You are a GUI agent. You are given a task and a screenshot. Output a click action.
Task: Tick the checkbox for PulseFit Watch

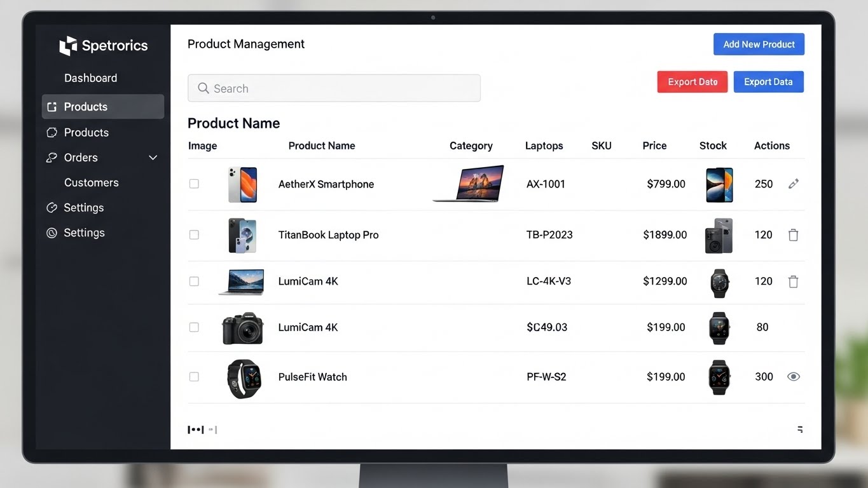[x=194, y=377]
